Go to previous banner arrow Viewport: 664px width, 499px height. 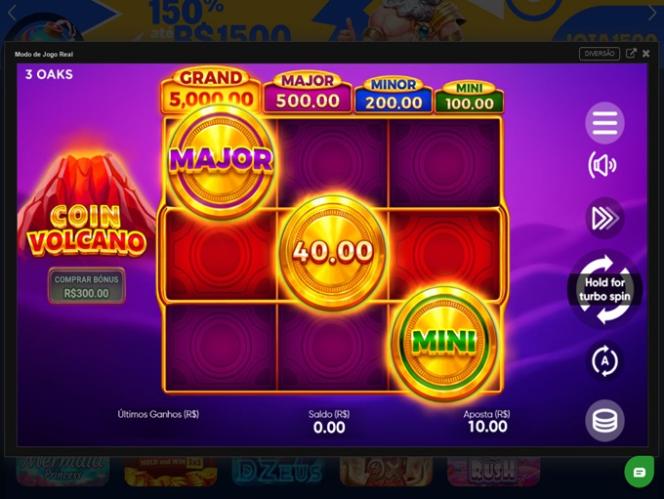(11, 14)
